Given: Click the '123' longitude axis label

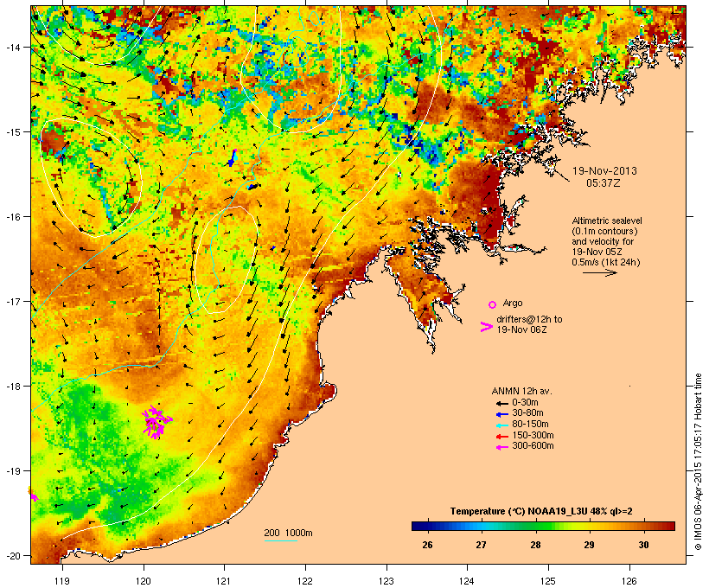Looking at the screenshot, I should tap(386, 581).
